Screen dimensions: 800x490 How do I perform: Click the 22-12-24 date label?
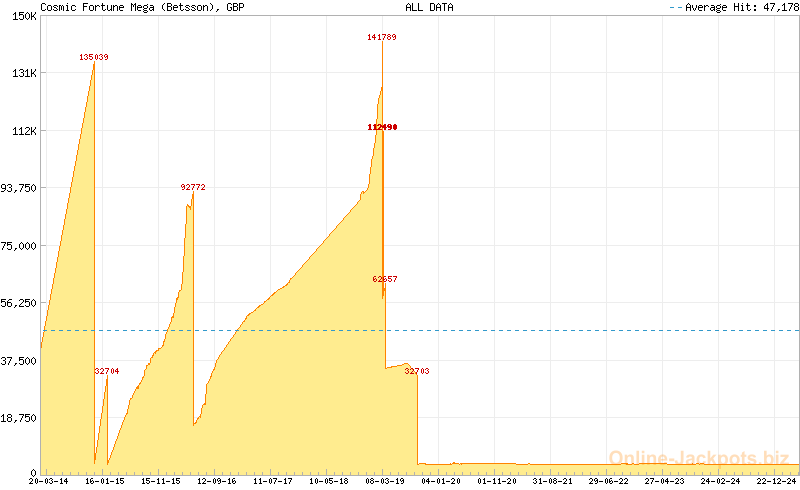776,481
